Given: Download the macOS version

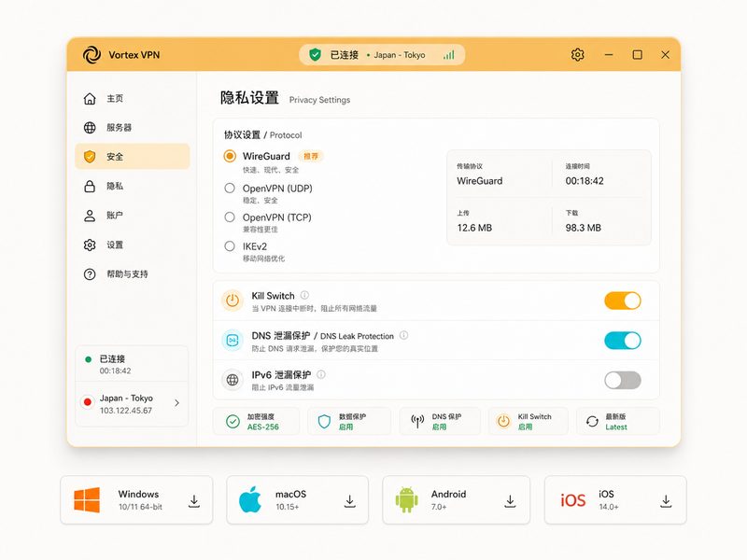Looking at the screenshot, I should click(349, 500).
